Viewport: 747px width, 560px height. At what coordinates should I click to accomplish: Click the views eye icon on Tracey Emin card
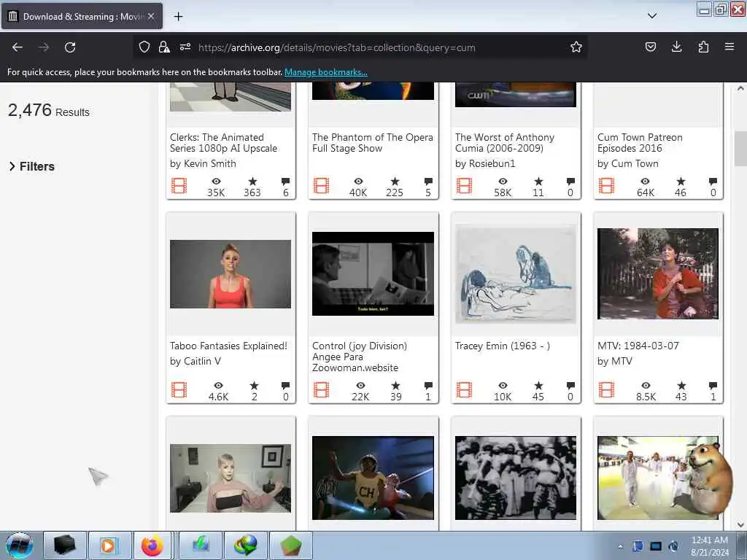click(x=503, y=385)
